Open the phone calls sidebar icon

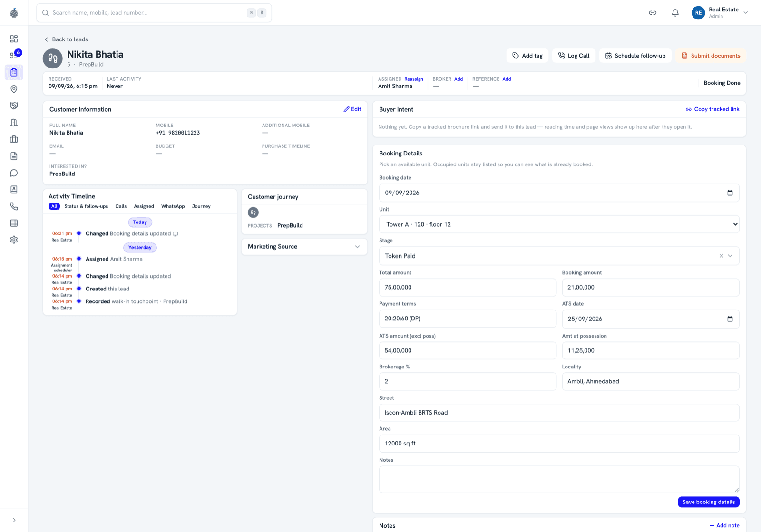(x=14, y=206)
